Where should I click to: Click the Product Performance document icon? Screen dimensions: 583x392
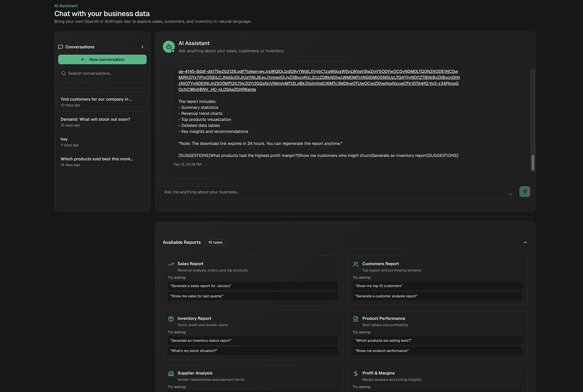[356, 318]
